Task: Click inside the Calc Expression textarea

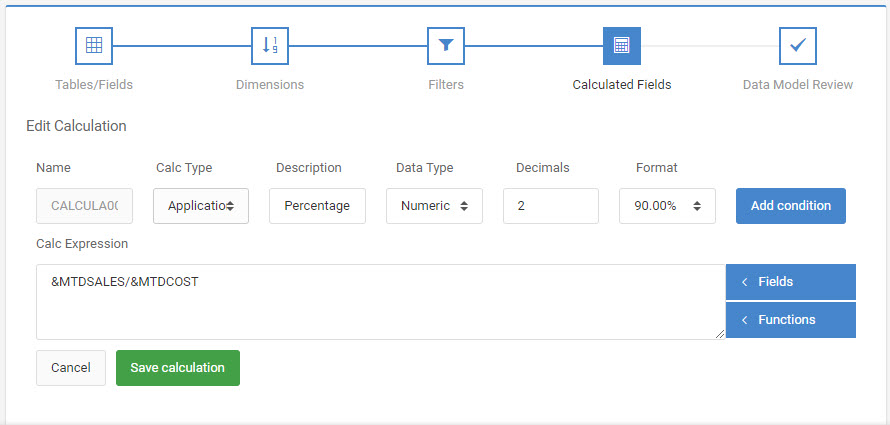Action: tap(381, 302)
